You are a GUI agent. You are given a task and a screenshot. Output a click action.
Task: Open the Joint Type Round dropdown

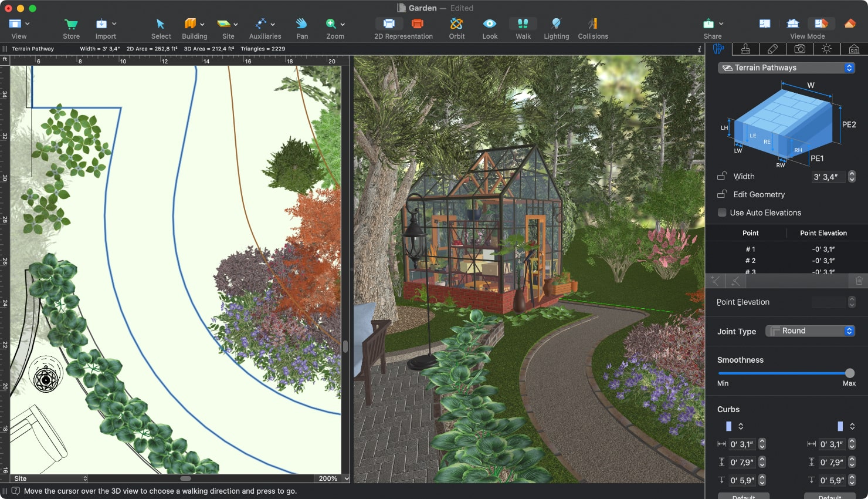pyautogui.click(x=810, y=331)
